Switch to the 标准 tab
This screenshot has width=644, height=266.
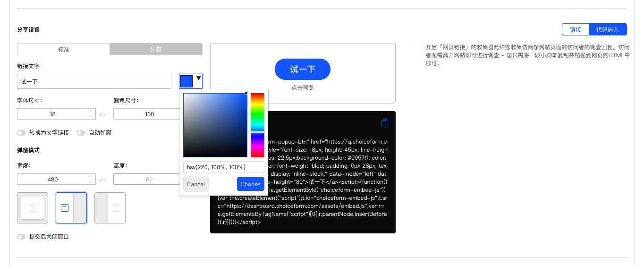click(63, 49)
